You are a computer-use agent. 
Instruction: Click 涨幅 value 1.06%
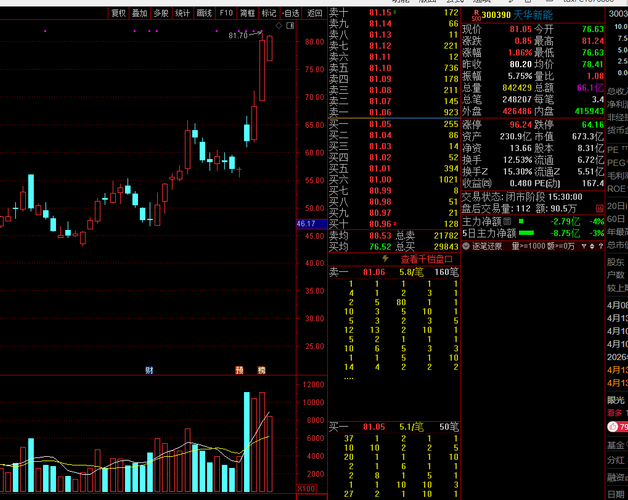click(520, 52)
